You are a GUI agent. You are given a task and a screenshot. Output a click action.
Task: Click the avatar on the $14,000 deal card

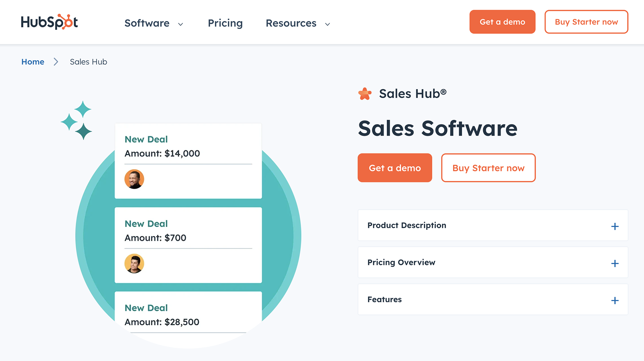134,179
